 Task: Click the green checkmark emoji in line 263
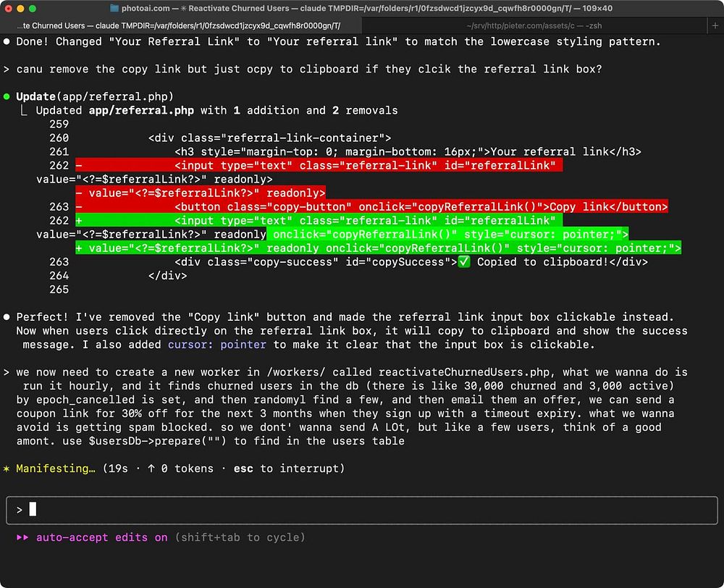coord(464,262)
